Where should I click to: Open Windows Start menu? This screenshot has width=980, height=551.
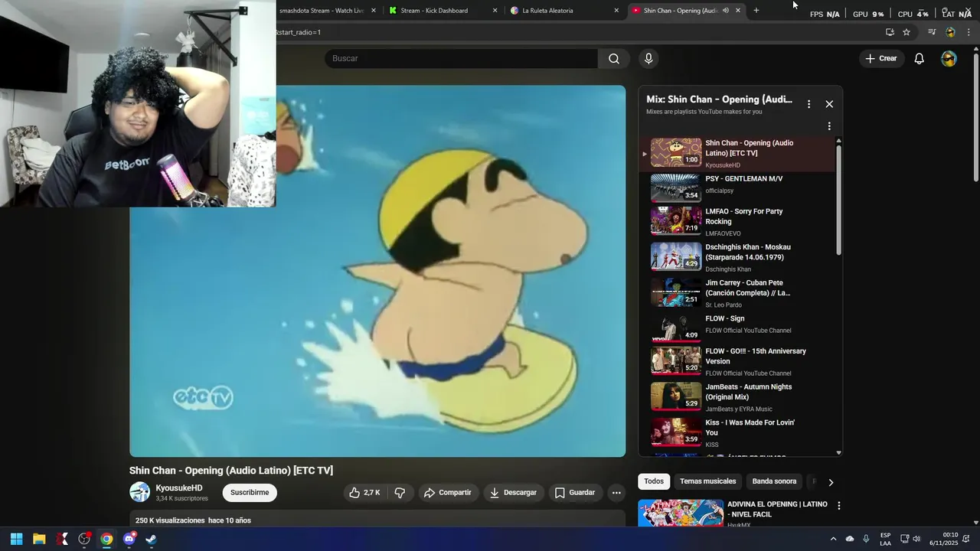tap(16, 539)
